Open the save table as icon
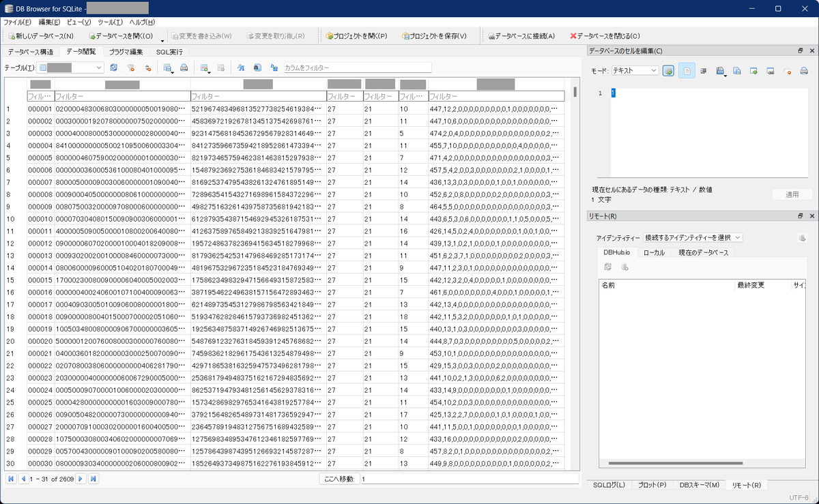The image size is (819, 504). tap(168, 68)
